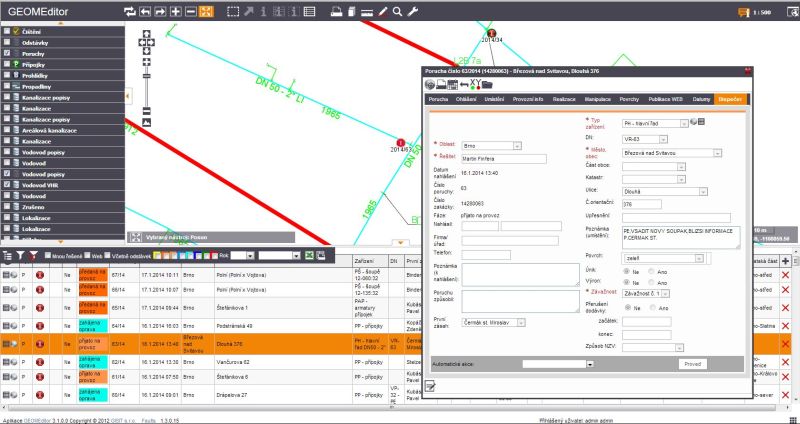Click the folder icon in fault dialog
Screen dimensions: 800x424
click(x=487, y=85)
